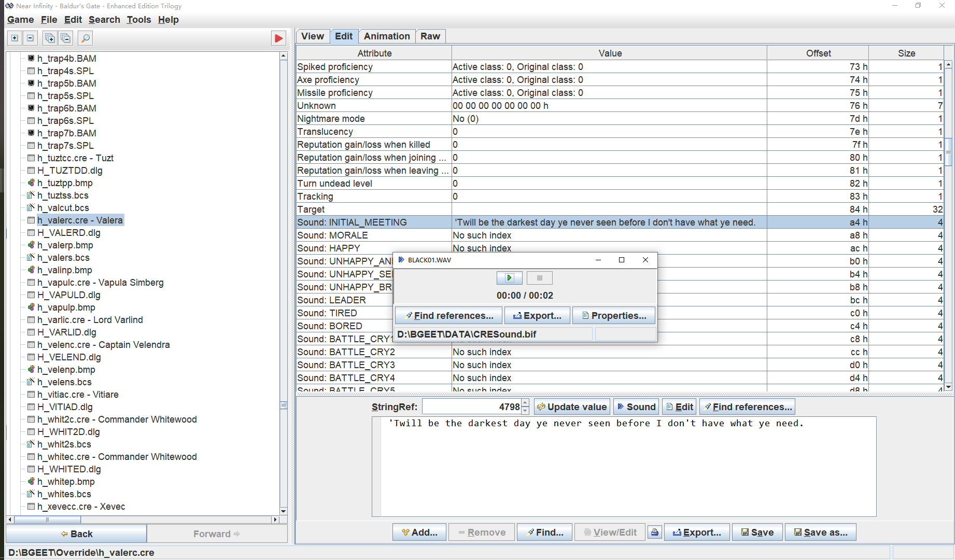955x560 pixels.
Task: Open h_whites.bcs script
Action: point(64,494)
